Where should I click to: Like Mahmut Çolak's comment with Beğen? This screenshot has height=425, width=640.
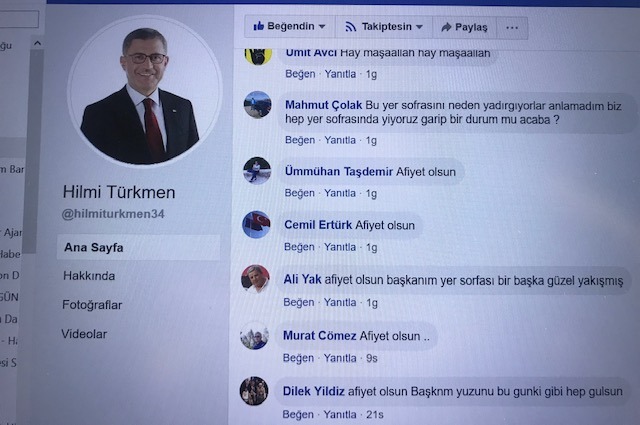coord(300,140)
